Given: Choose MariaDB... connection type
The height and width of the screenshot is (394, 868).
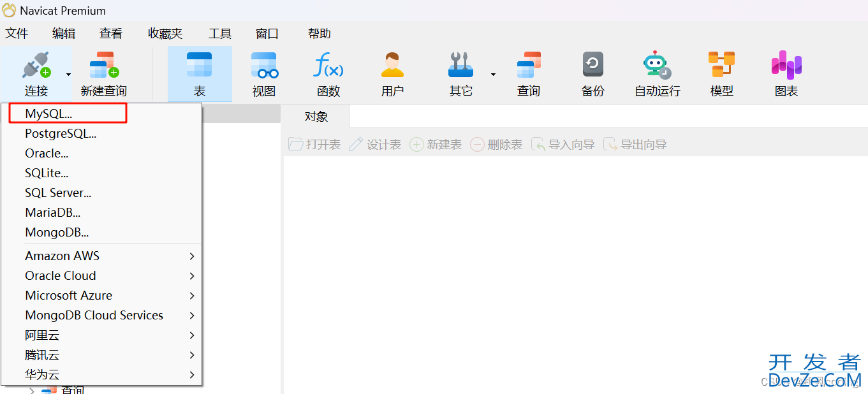Looking at the screenshot, I should tap(101, 212).
